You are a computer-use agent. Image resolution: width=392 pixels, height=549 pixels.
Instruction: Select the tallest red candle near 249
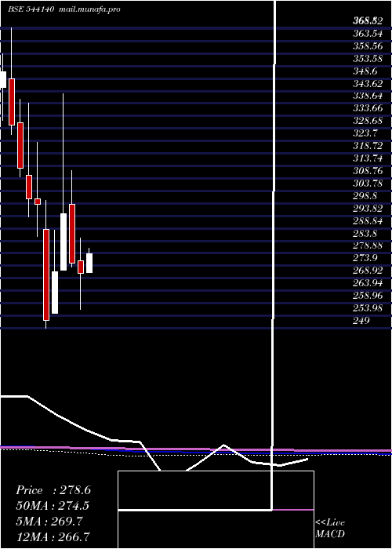point(46,274)
